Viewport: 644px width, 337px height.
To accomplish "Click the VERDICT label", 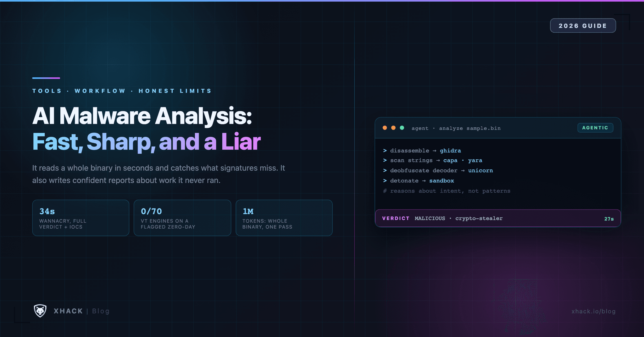I will point(396,218).
